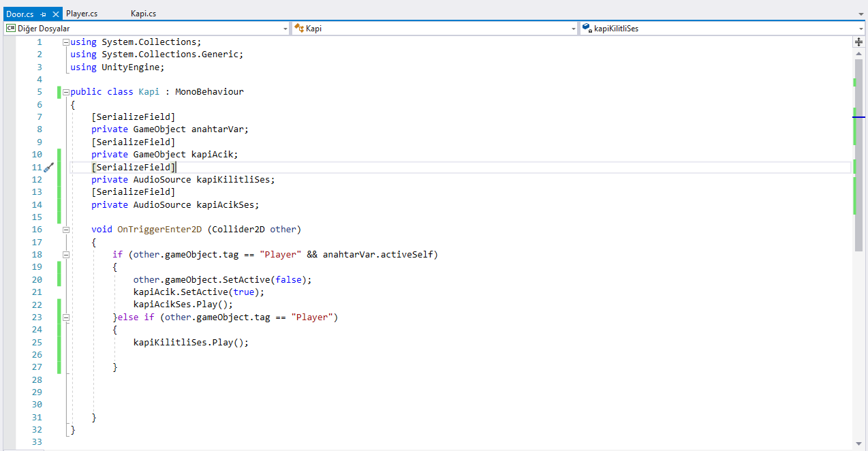Switch to the Player.cs tab

[x=82, y=14]
